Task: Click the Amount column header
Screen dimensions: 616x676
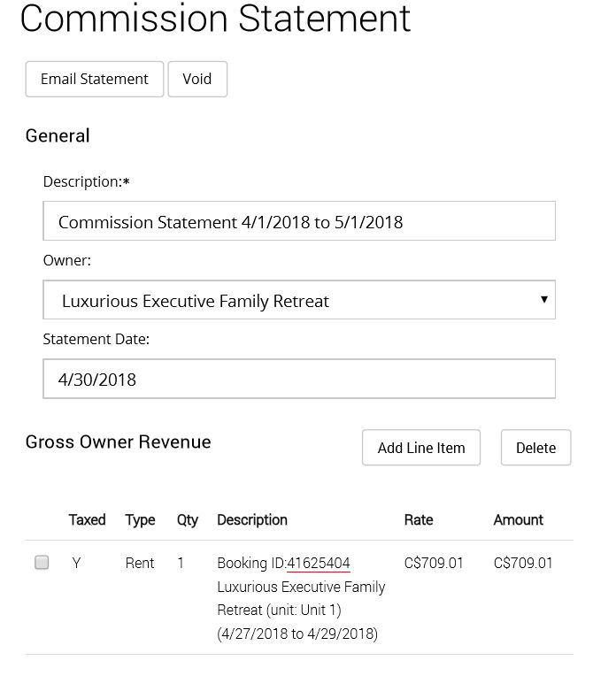Action: point(519,519)
